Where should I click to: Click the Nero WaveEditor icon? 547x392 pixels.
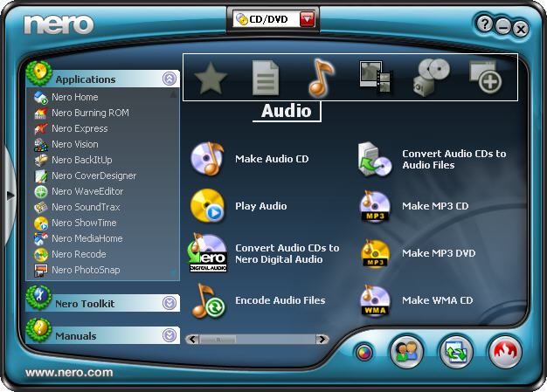(x=41, y=192)
